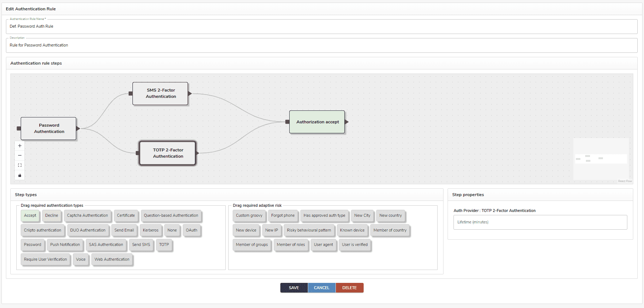Click input handle of Authorization accept node
The width and height of the screenshot is (644, 308).
[287, 122]
